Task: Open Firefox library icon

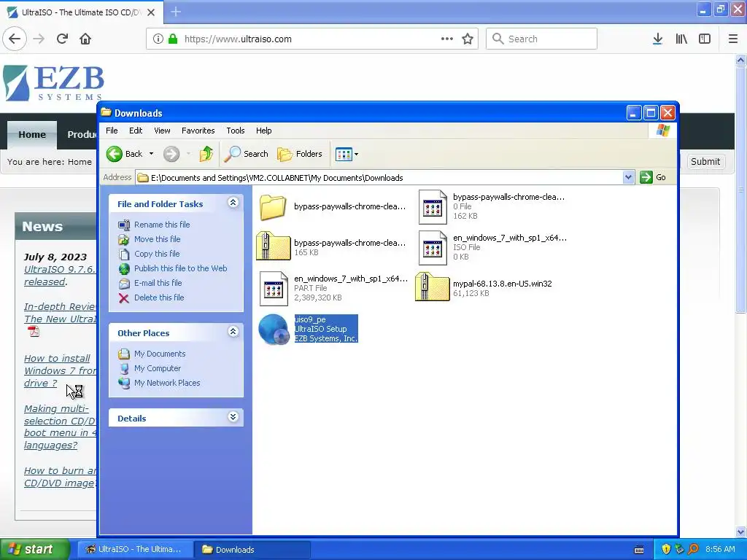Action: click(x=681, y=39)
